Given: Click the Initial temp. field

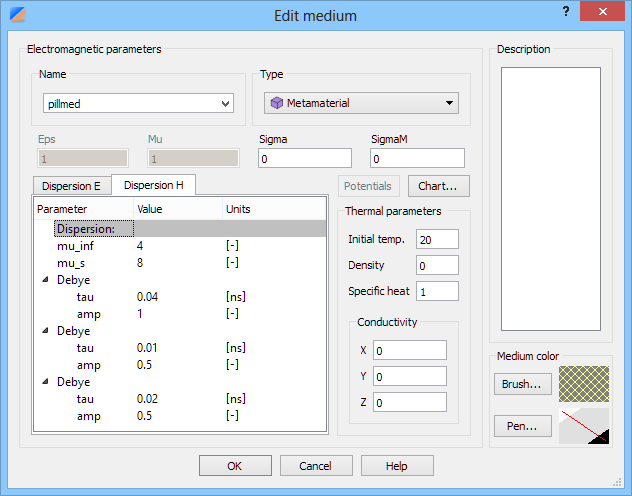Looking at the screenshot, I should 438,239.
